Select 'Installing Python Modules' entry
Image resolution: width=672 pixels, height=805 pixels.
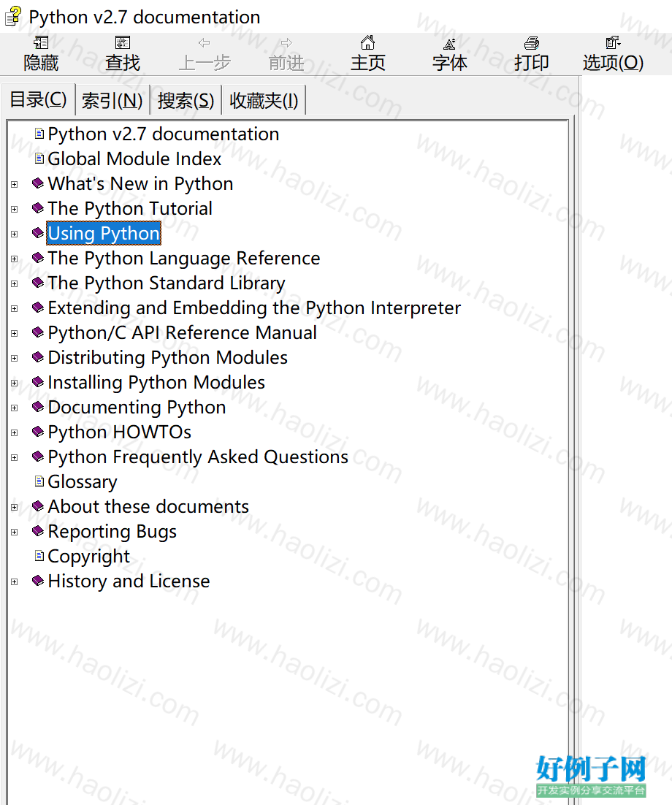[156, 382]
